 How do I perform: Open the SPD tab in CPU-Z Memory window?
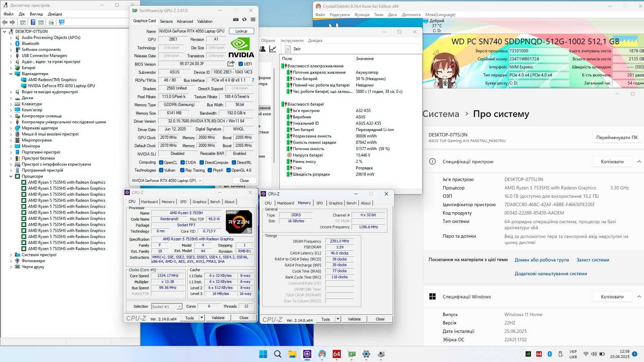pos(319,203)
